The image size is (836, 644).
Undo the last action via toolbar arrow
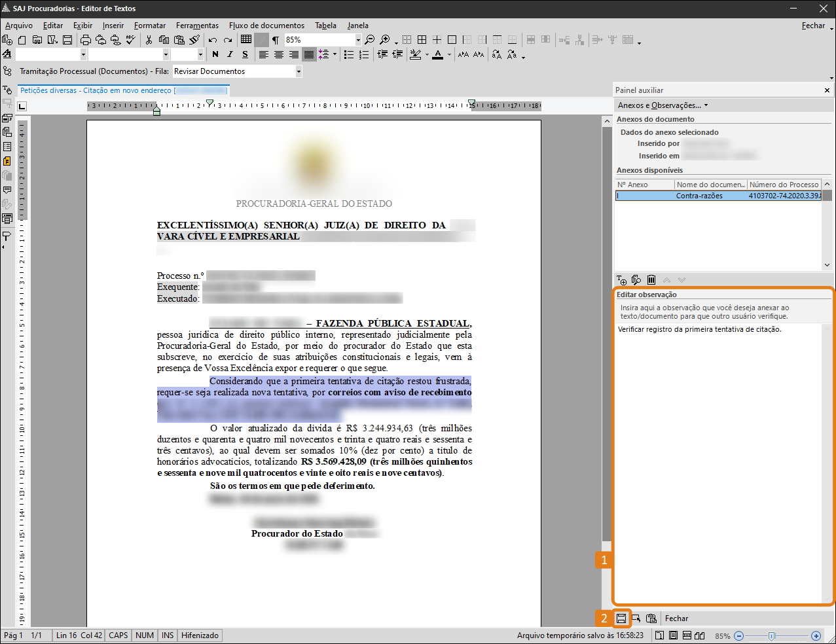(x=213, y=40)
